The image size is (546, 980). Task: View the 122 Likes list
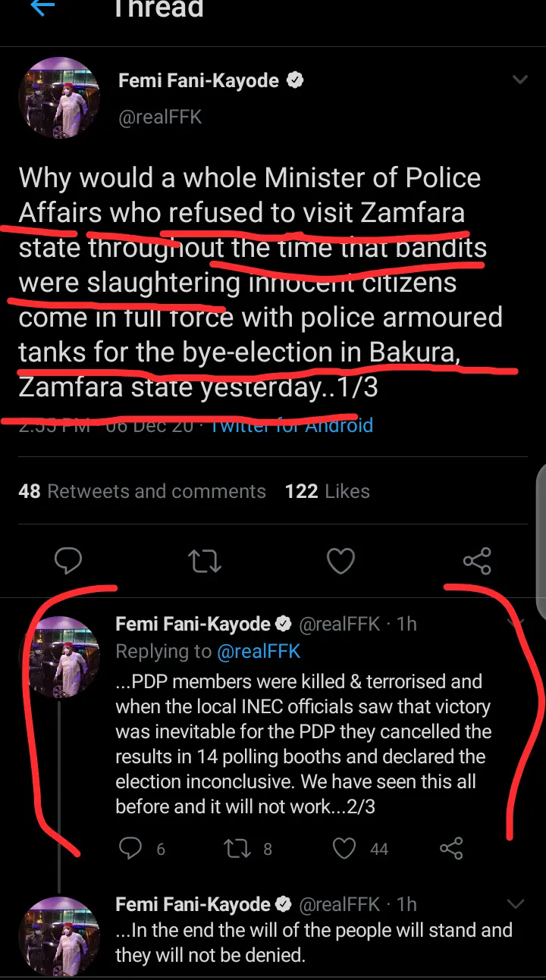click(327, 491)
